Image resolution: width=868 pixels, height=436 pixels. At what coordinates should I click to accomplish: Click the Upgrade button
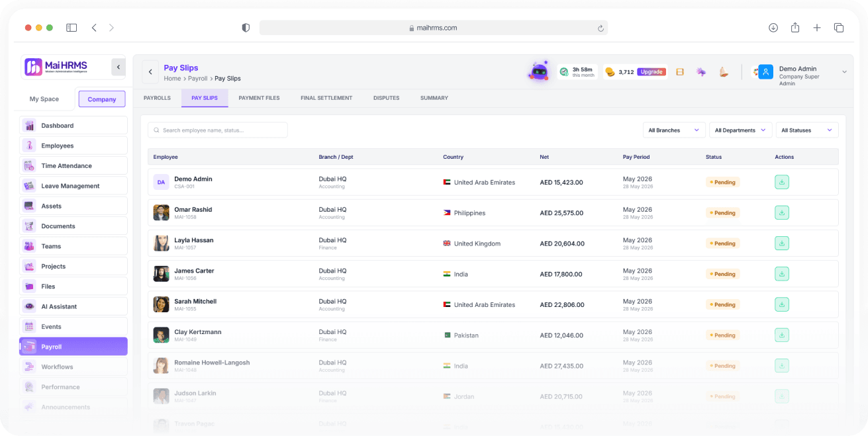tap(651, 72)
